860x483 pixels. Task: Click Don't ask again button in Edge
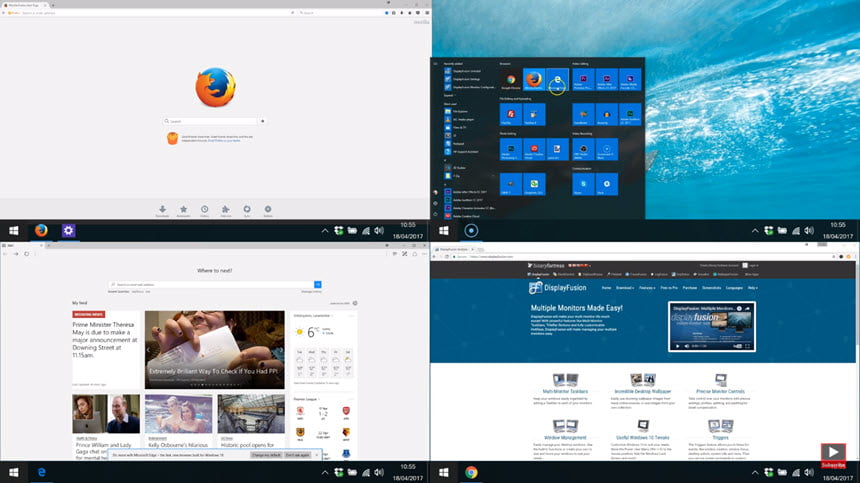click(x=298, y=455)
